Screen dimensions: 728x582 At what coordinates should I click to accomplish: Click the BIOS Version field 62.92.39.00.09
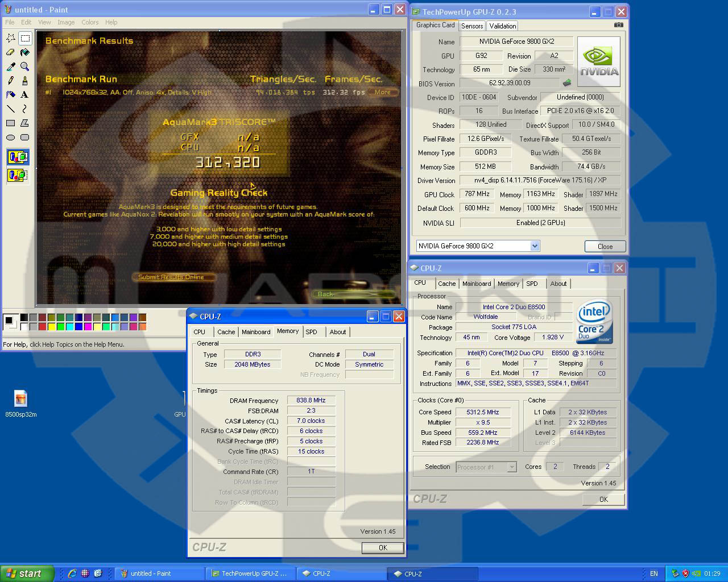click(x=510, y=83)
